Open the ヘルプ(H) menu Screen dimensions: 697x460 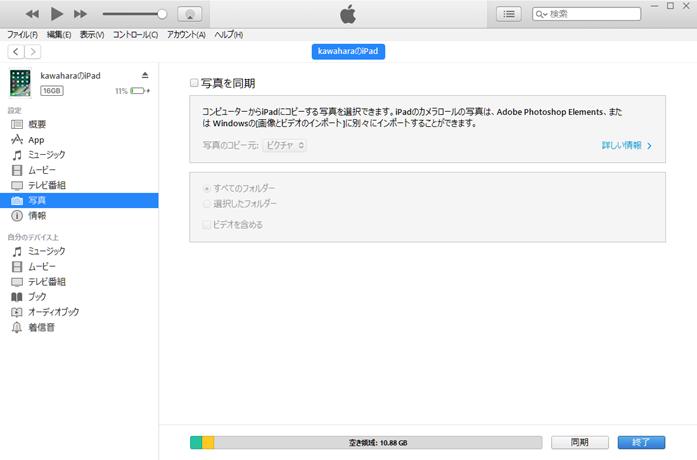coord(228,35)
